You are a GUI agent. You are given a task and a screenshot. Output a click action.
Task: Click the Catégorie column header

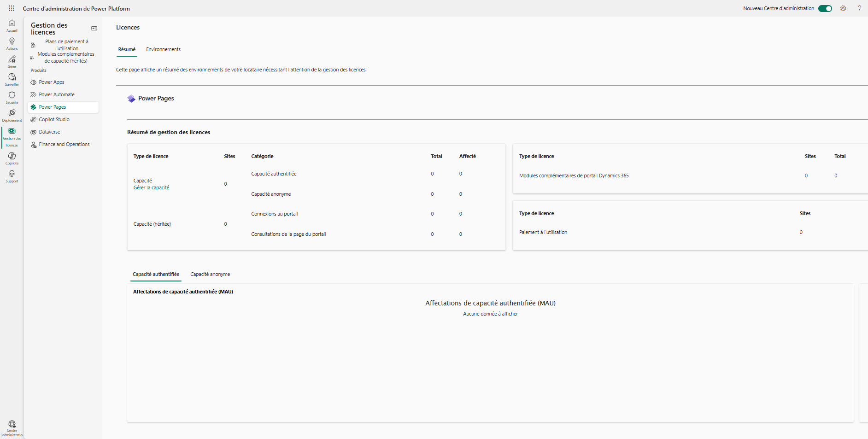tap(262, 156)
